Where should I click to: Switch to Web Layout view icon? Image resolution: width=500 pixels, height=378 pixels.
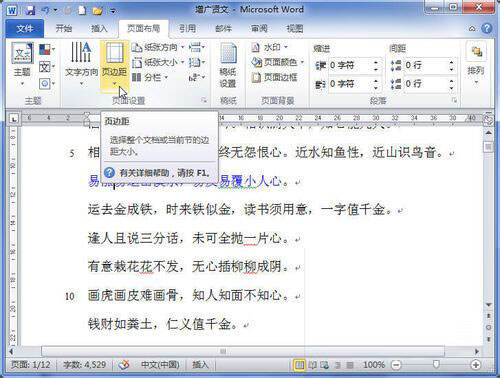(324, 365)
